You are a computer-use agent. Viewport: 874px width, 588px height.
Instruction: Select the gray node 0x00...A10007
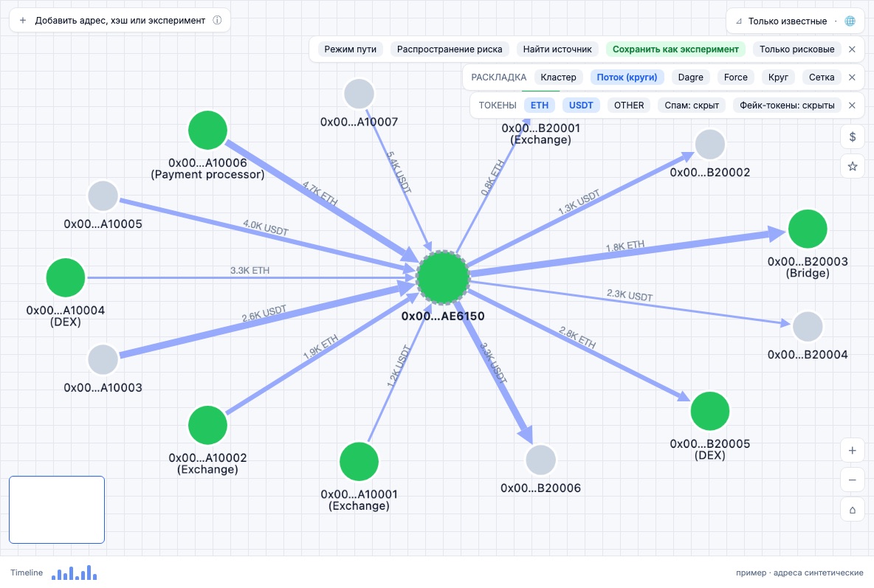pyautogui.click(x=359, y=94)
